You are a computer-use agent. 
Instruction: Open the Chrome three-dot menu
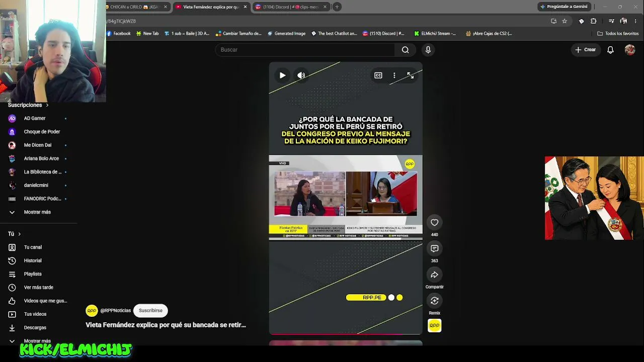pyautogui.click(x=636, y=21)
